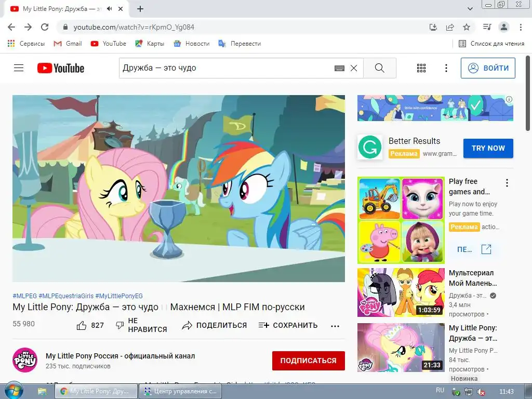Click the ВОЙТИ sign-in button
This screenshot has width=532, height=399.
(x=488, y=68)
